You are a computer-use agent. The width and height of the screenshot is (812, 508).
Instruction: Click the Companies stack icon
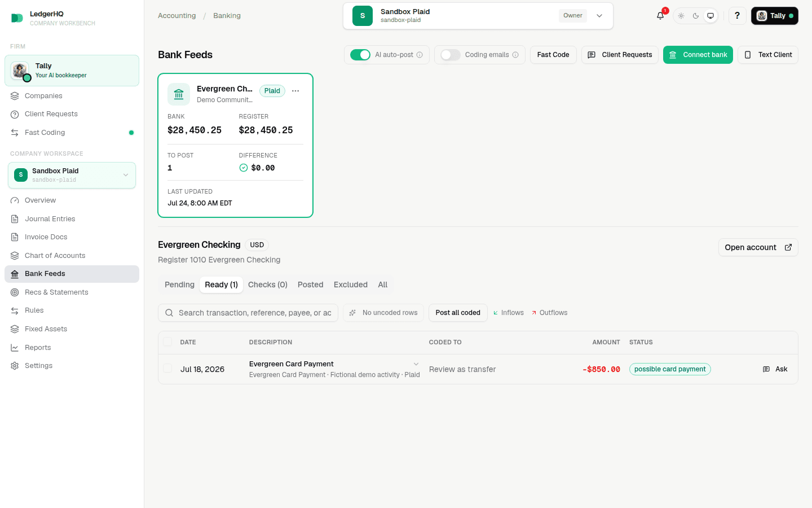pyautogui.click(x=15, y=96)
